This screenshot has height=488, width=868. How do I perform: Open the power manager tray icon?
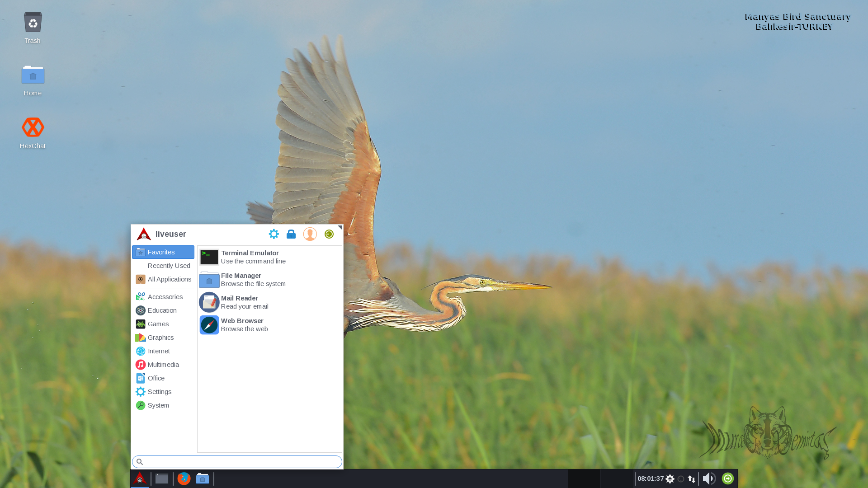(681, 479)
